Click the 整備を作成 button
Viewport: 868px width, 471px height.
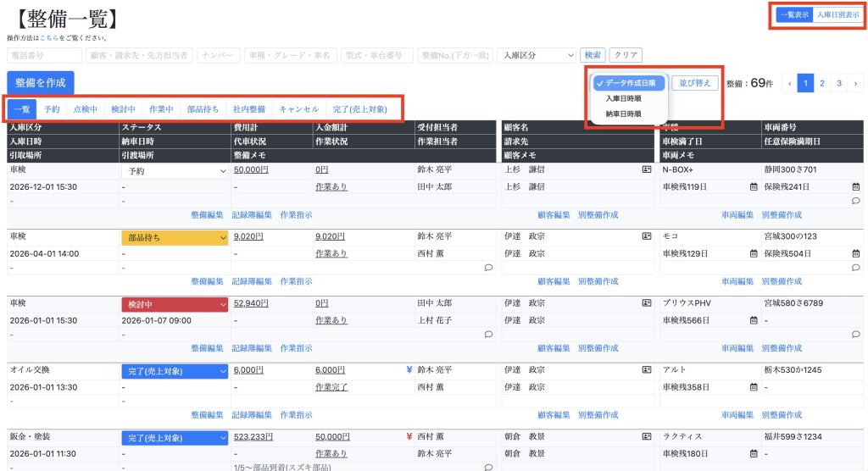coord(40,82)
